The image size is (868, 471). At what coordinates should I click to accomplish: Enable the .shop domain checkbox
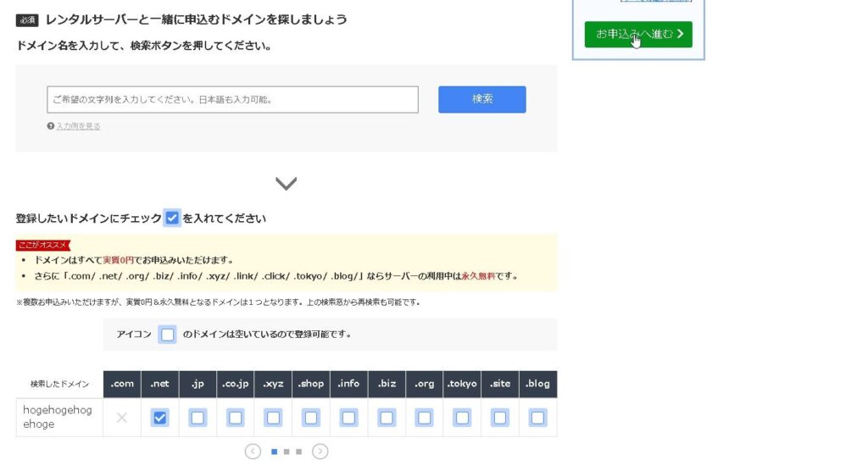(311, 418)
